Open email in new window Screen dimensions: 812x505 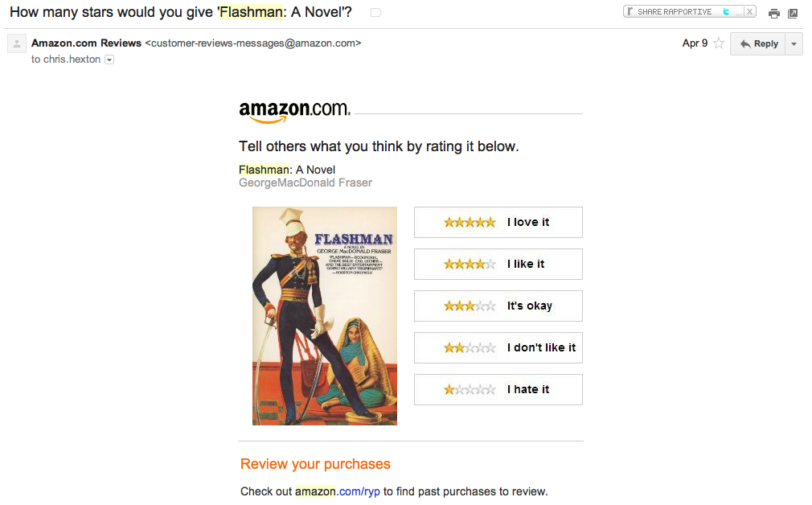coord(793,13)
